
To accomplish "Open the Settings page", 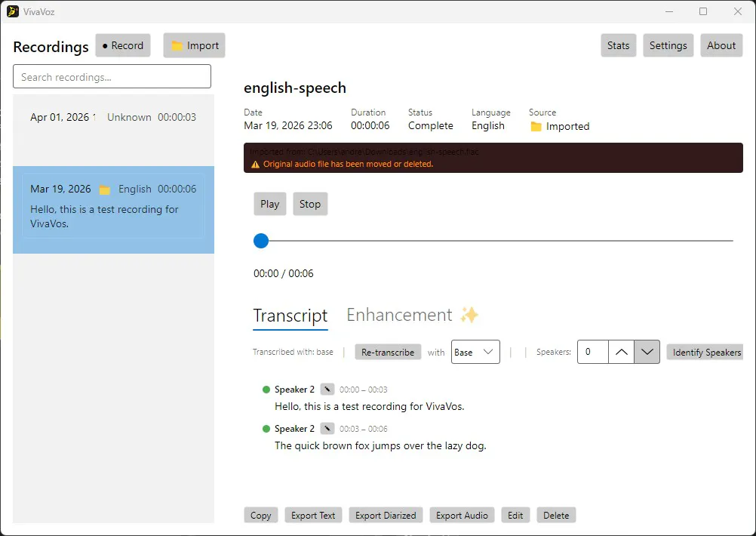I will coord(668,45).
